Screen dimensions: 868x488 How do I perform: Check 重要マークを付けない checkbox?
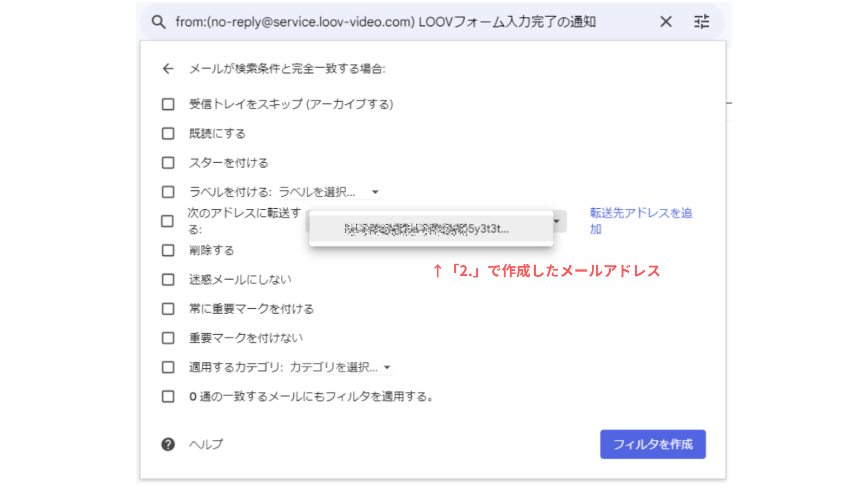point(168,338)
